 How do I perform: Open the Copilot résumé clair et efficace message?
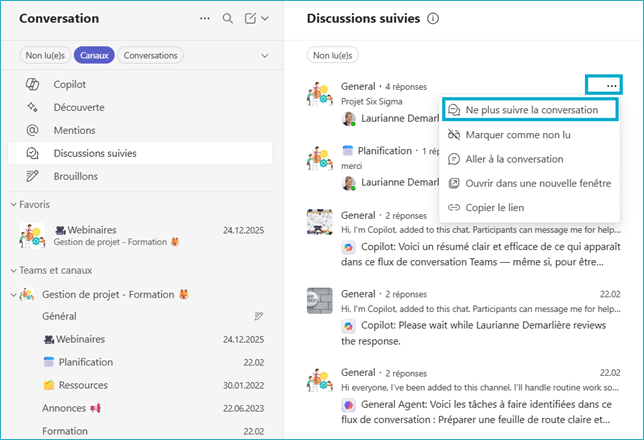click(x=481, y=254)
